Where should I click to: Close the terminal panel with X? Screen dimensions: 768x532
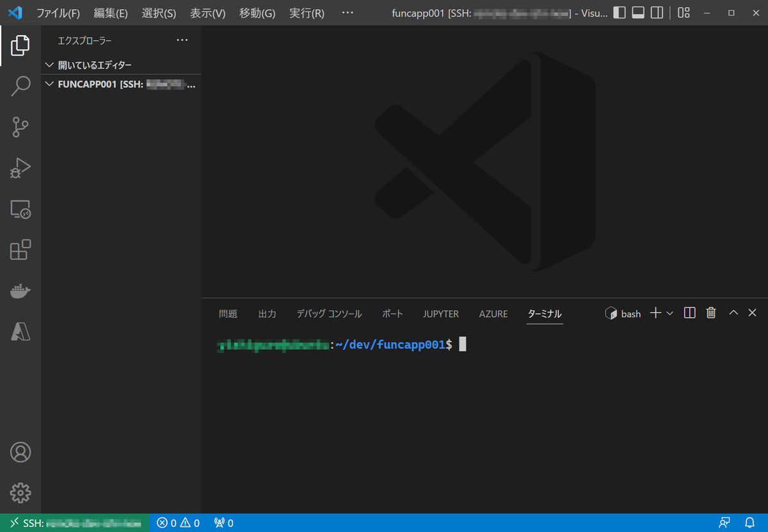[x=753, y=313]
